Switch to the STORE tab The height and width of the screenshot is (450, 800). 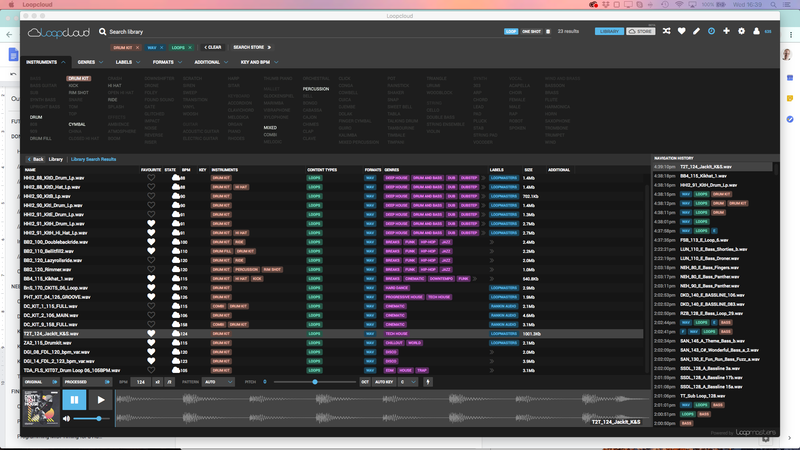640,31
